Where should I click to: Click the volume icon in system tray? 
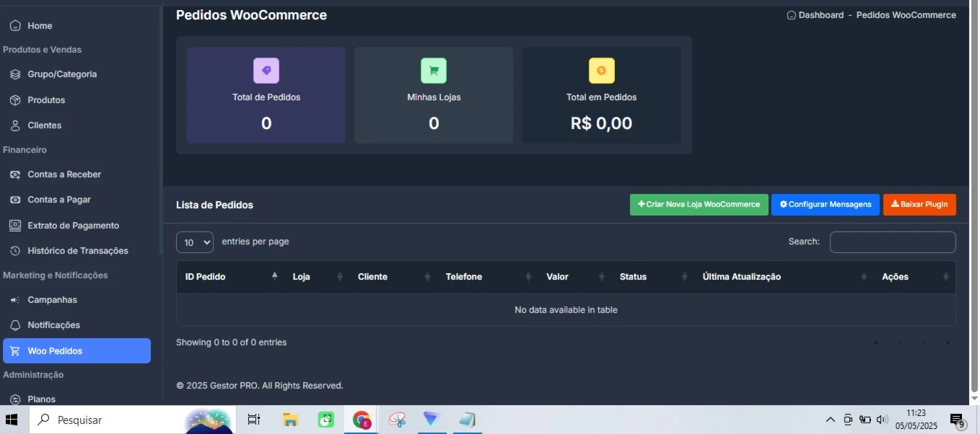tap(881, 420)
